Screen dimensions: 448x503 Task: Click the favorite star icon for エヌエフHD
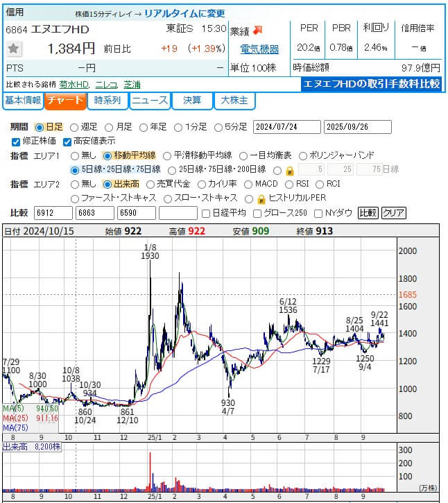pyautogui.click(x=14, y=49)
